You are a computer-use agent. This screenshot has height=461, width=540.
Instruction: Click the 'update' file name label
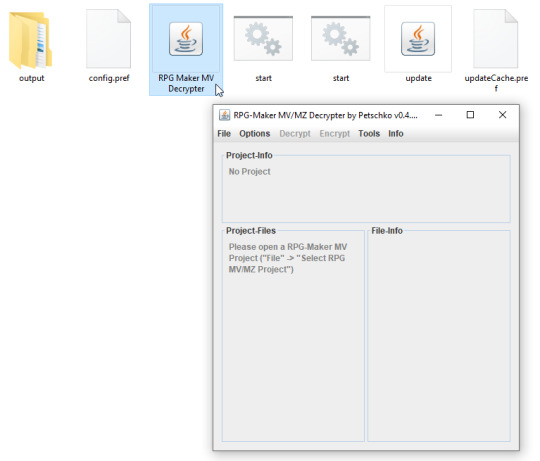[418, 78]
